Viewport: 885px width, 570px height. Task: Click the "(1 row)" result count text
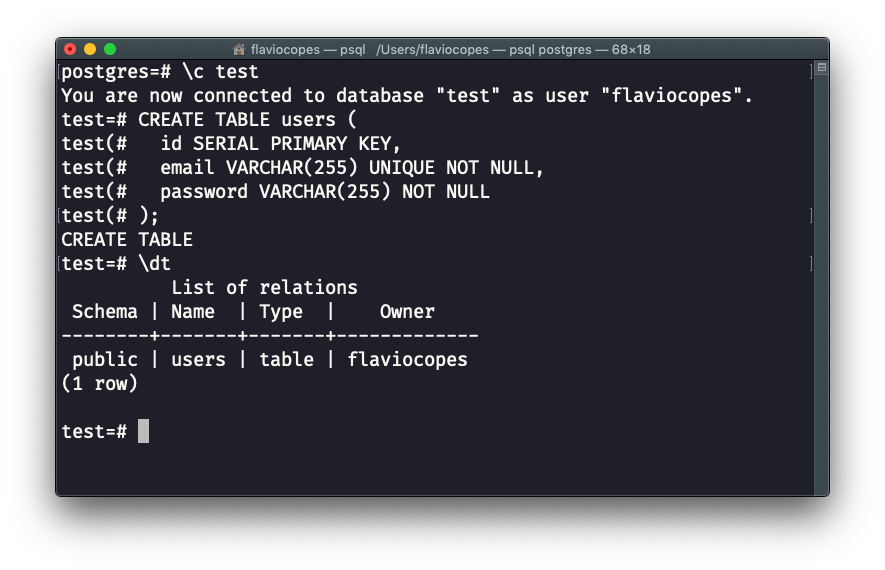pyautogui.click(x=99, y=384)
